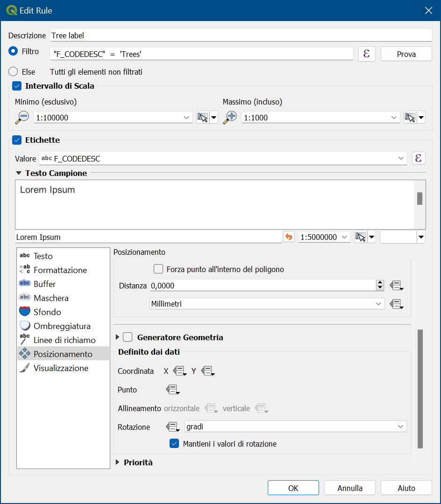Open data-defined override for Millimetri units

tap(397, 304)
